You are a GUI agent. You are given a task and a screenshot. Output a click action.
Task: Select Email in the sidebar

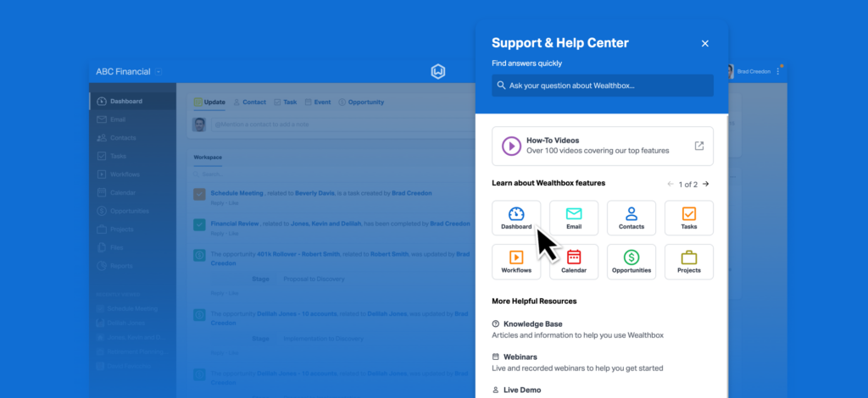[133, 119]
